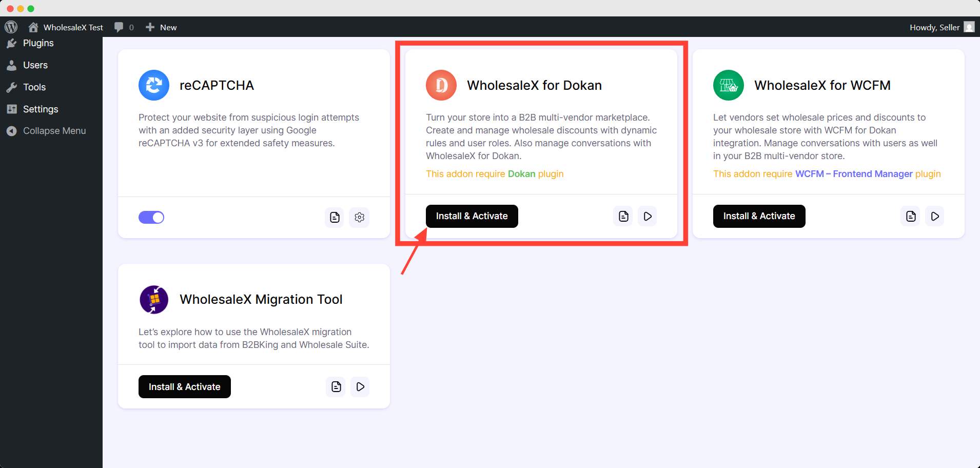Follow the Dokan plugin link
This screenshot has width=980, height=468.
(x=521, y=174)
